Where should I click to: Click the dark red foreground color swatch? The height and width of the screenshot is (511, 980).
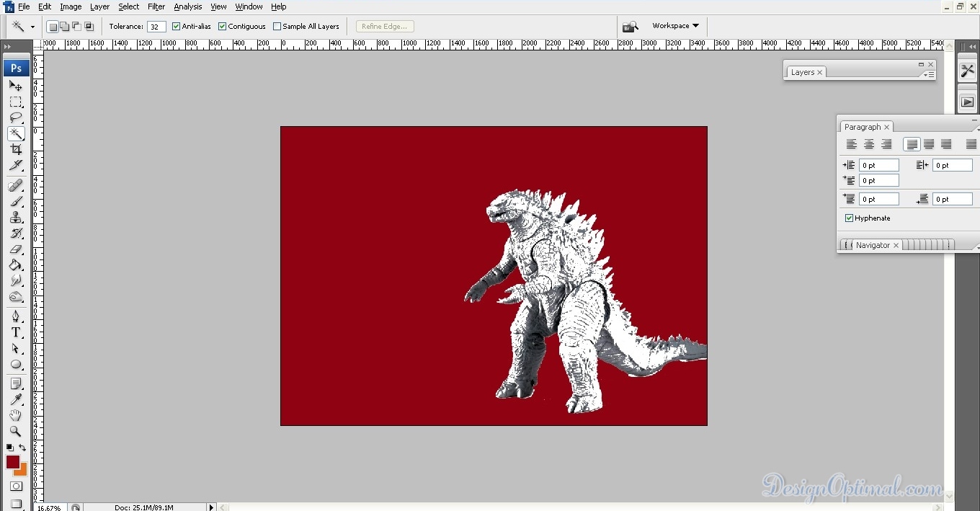pos(12,462)
